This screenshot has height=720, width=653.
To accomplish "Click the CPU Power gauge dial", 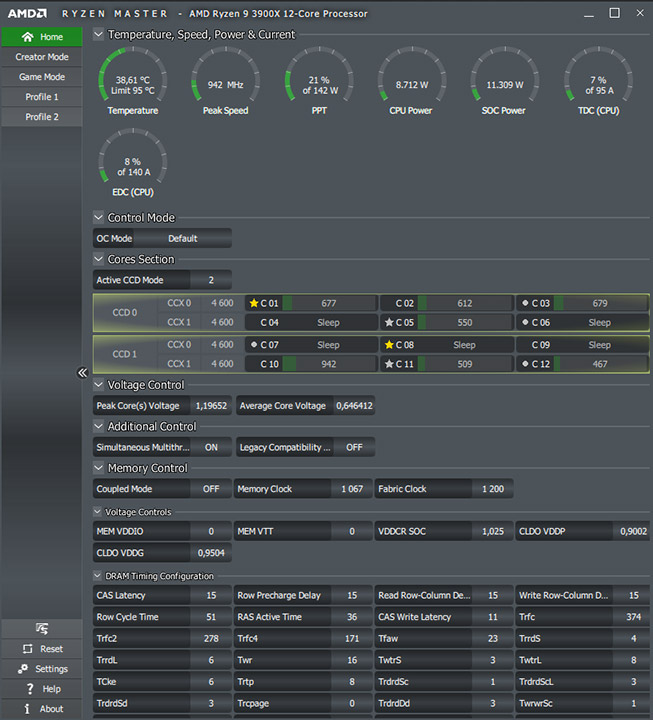I will coord(412,76).
